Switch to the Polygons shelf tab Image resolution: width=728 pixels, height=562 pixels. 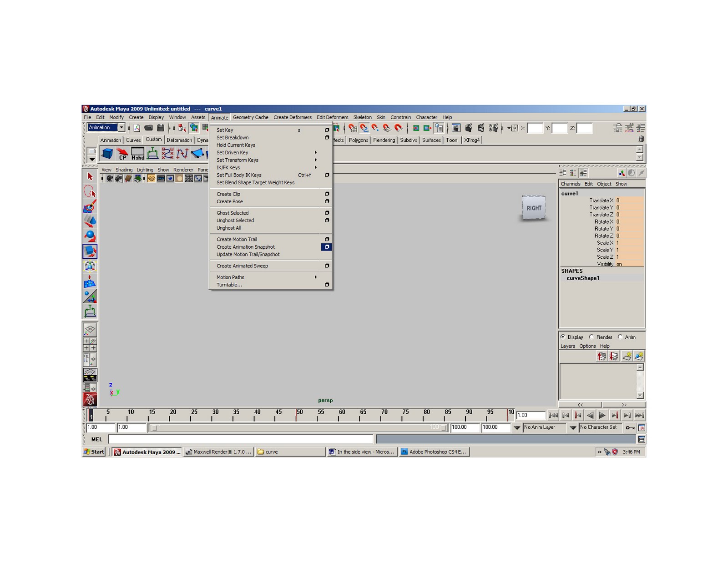(x=359, y=140)
